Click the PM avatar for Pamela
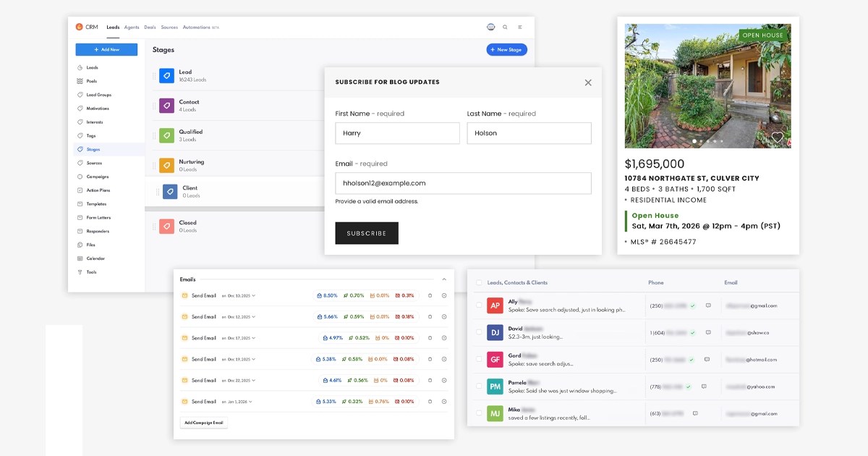This screenshot has height=456, width=868. (495, 387)
